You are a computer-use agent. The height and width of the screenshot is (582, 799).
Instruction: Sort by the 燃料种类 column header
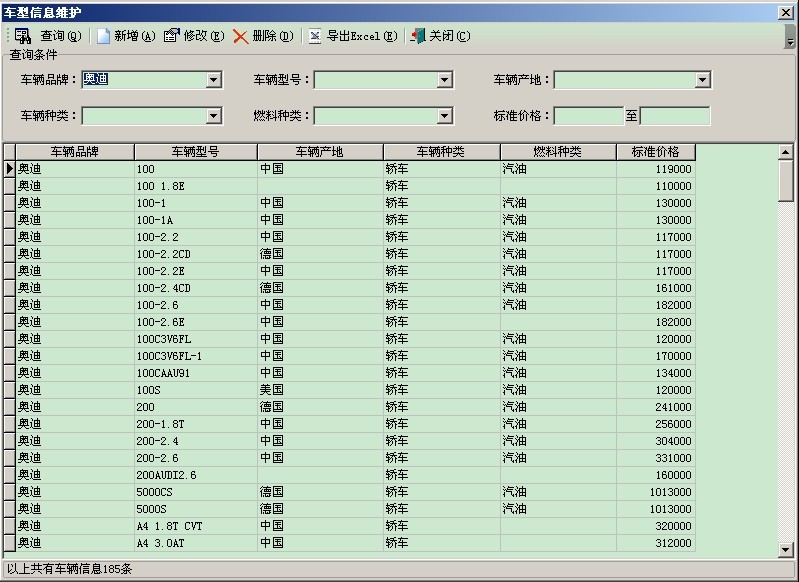click(558, 152)
